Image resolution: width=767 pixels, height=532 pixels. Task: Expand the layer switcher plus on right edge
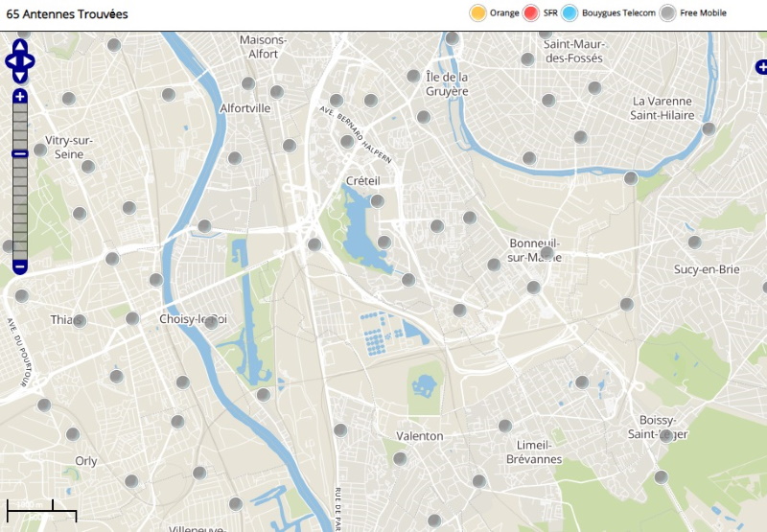pos(761,67)
